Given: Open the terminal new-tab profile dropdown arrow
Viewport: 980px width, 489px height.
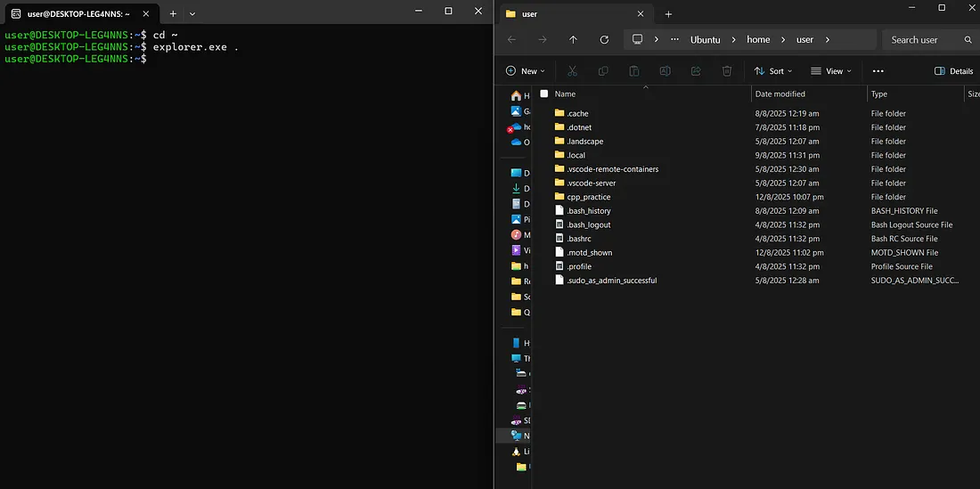Looking at the screenshot, I should pyautogui.click(x=192, y=13).
